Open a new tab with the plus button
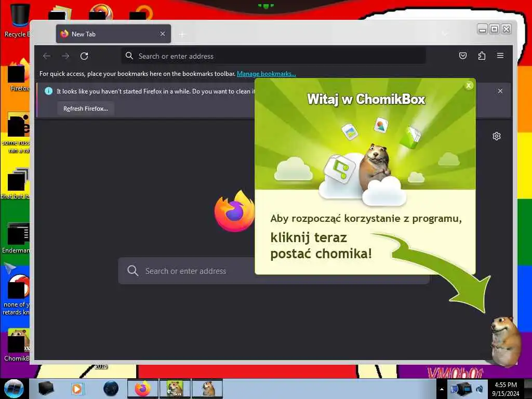 click(182, 34)
